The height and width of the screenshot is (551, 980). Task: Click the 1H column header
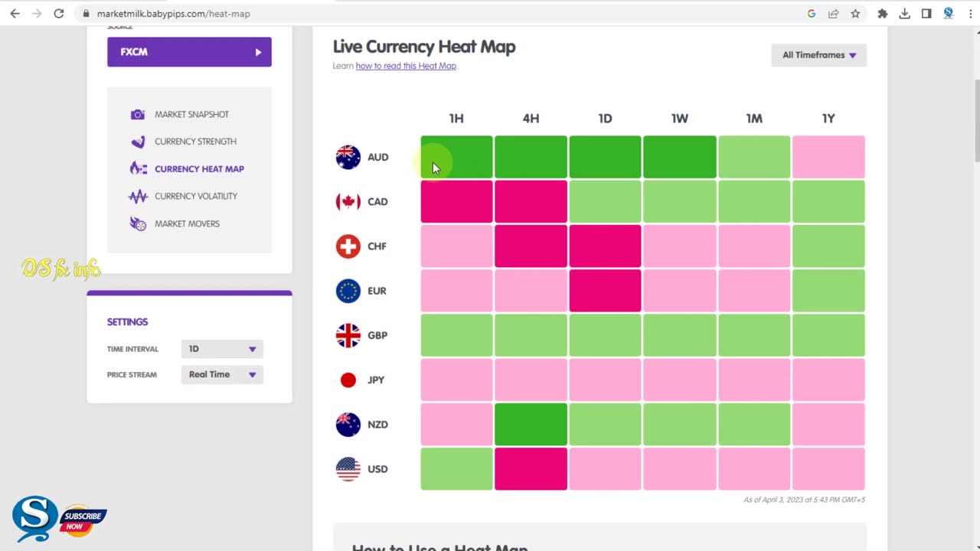pos(456,119)
